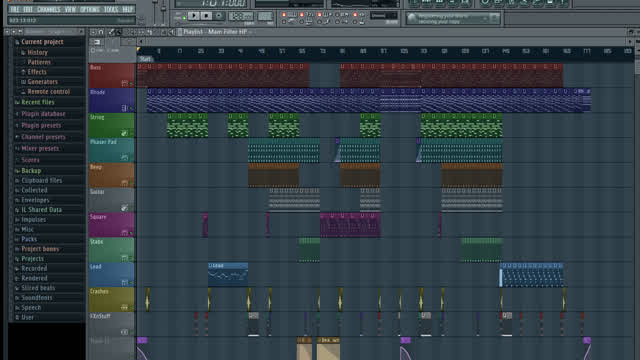Select the Clipboard files entry

(x=42, y=180)
